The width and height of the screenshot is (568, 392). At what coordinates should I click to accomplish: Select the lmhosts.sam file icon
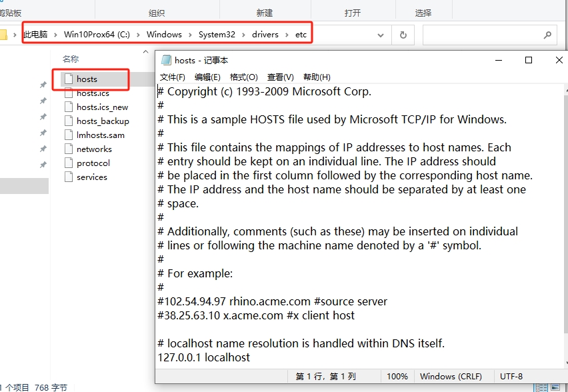click(69, 135)
